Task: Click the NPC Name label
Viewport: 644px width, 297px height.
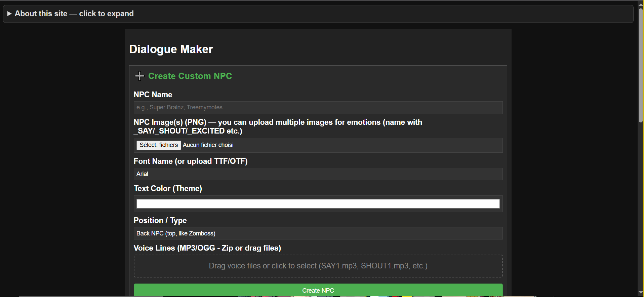Action: pos(153,95)
